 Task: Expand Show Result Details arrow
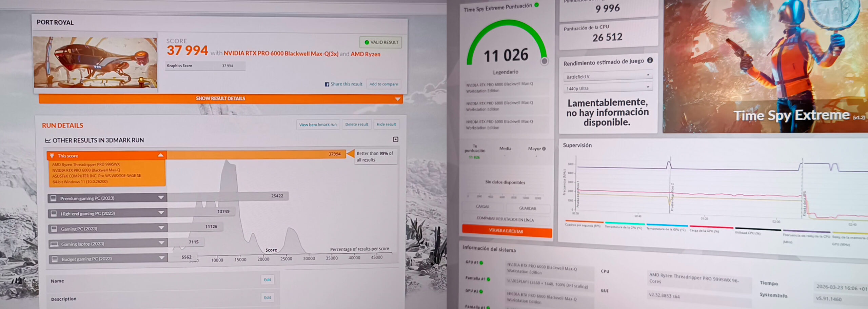[397, 99]
